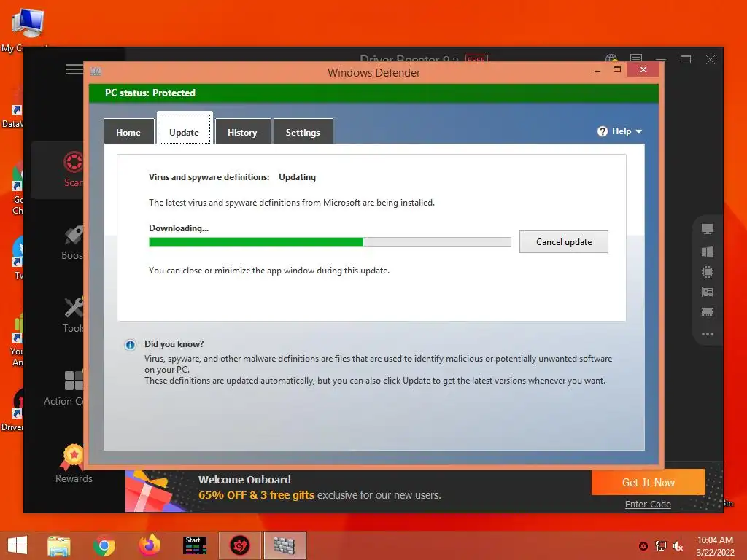This screenshot has width=747, height=560.
Task: Click the Windows logo icon in right panel
Action: point(708,252)
